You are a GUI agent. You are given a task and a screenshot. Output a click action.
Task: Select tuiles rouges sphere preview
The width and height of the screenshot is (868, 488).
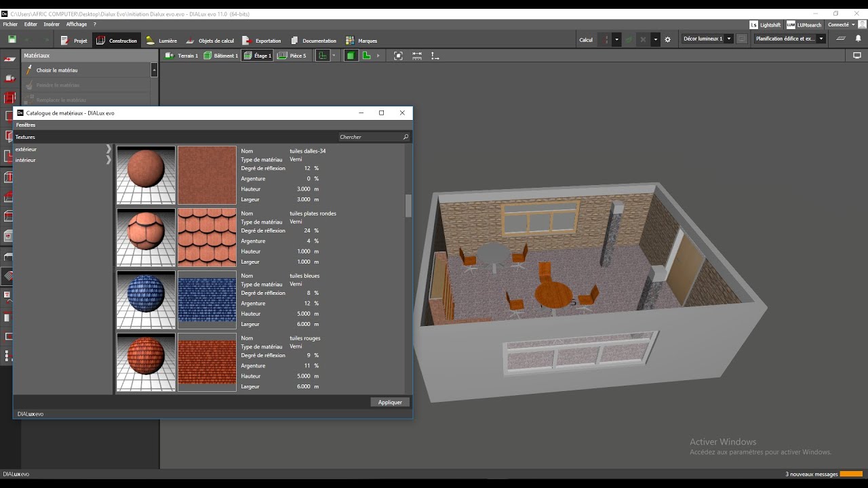[x=146, y=362]
